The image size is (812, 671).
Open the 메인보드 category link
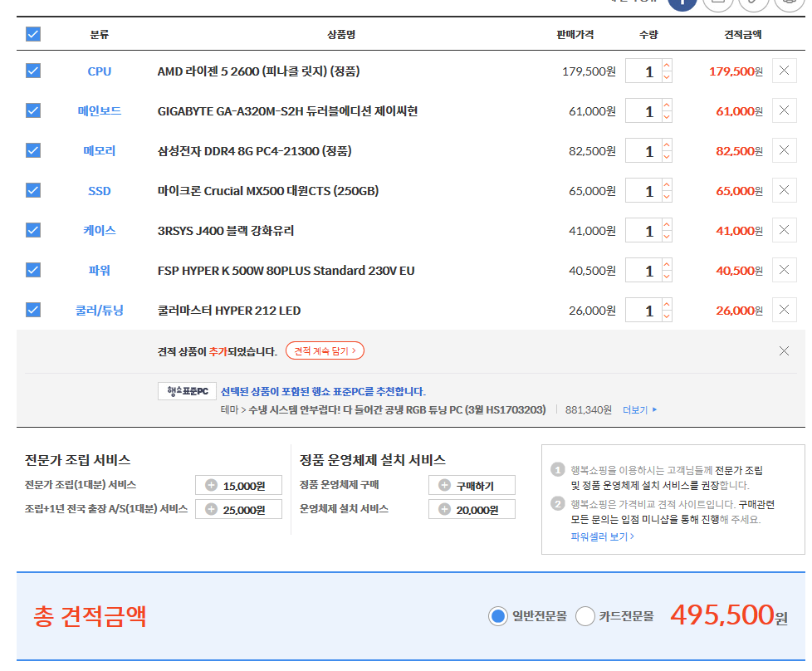pos(99,111)
